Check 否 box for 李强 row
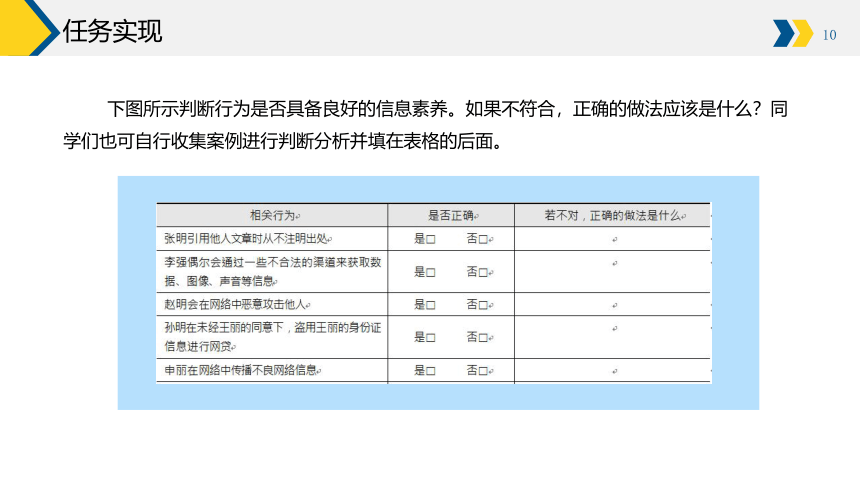The width and height of the screenshot is (860, 484). pos(483,272)
